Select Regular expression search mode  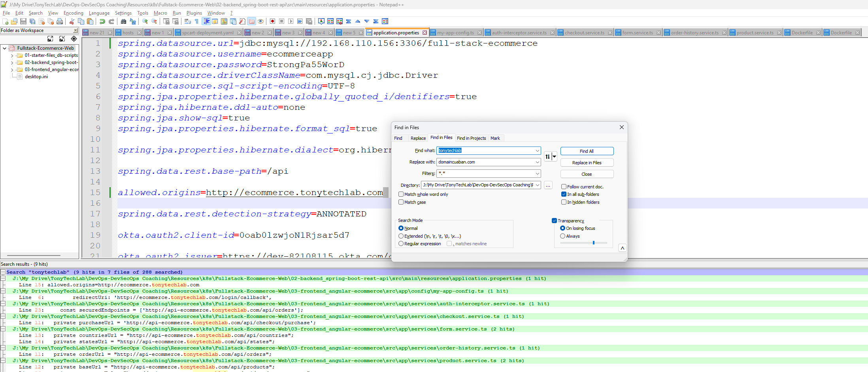coord(401,244)
